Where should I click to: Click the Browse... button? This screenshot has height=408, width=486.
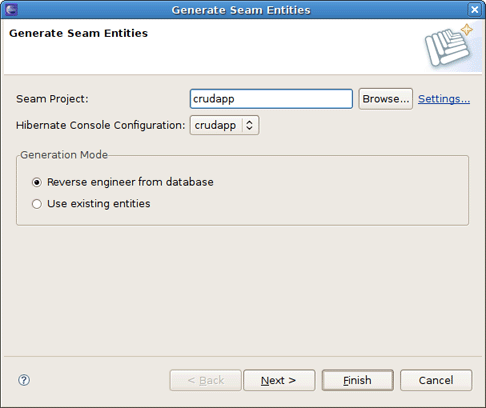coord(386,99)
